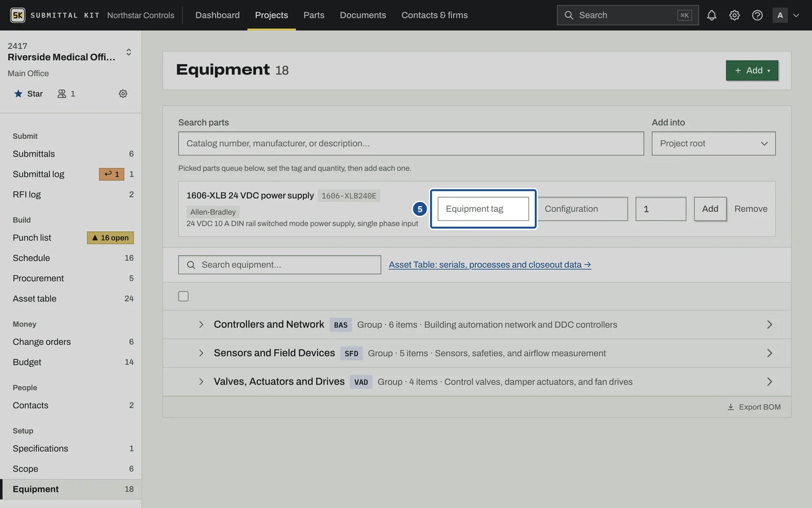Select all equipment checkbox

(x=183, y=296)
